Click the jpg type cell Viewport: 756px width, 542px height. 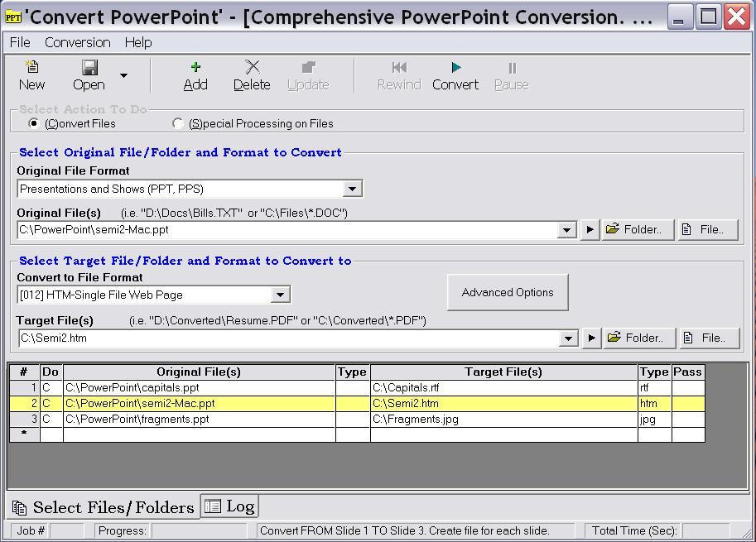(654, 420)
